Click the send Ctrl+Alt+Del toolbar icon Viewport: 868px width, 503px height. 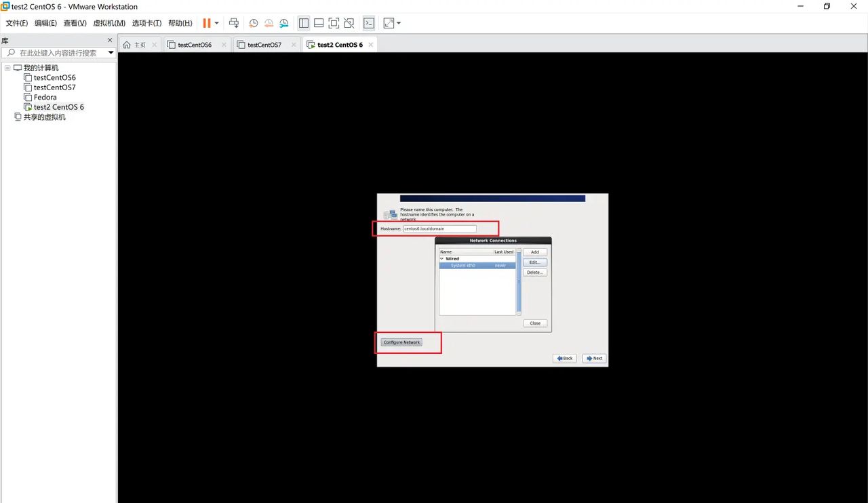pyautogui.click(x=234, y=23)
